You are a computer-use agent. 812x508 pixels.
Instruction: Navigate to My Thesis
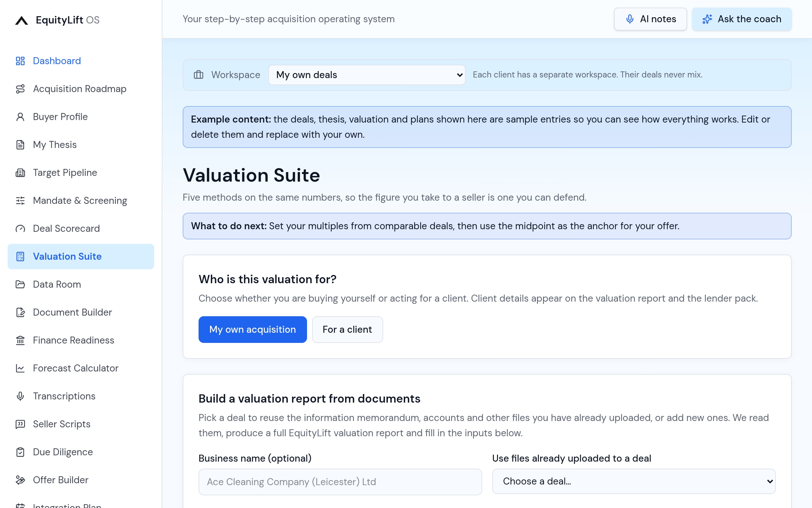pyautogui.click(x=81, y=144)
